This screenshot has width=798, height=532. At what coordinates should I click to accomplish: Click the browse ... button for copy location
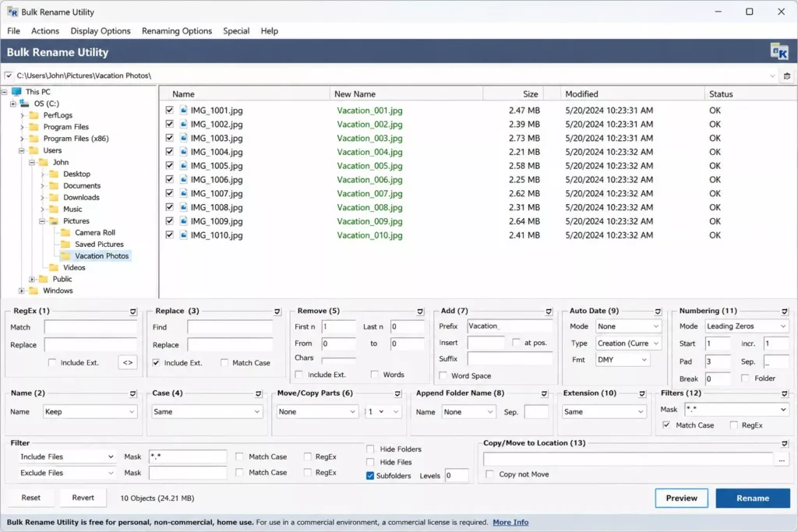click(781, 460)
